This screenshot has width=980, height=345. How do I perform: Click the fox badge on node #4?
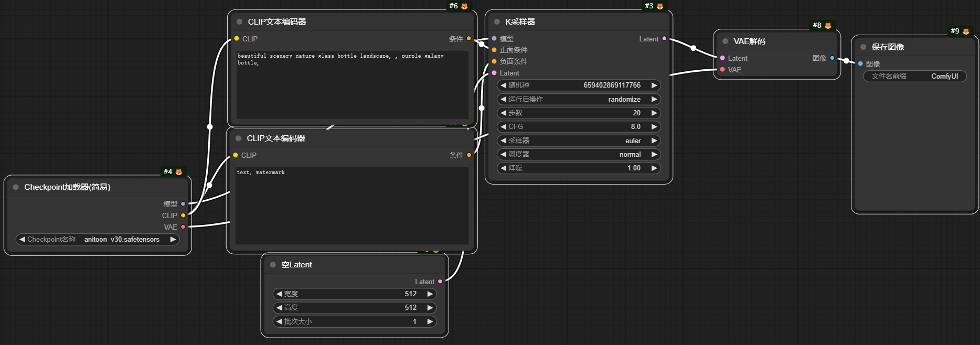(179, 172)
